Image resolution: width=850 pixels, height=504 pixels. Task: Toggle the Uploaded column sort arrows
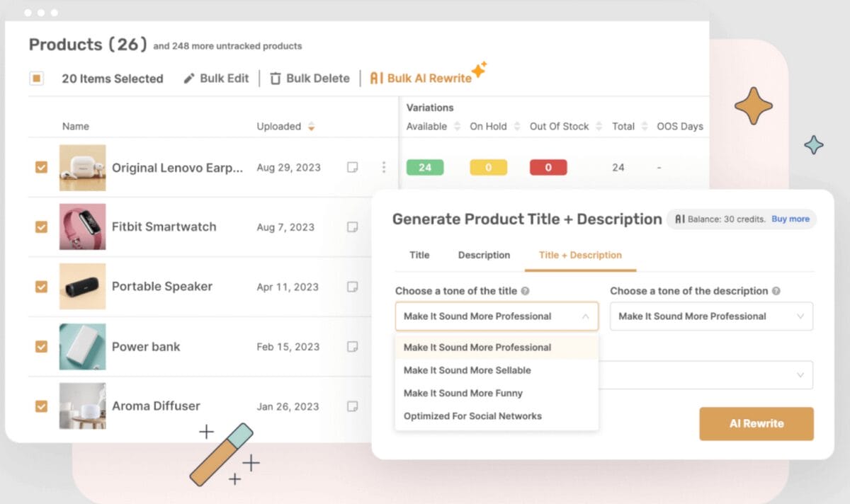310,126
